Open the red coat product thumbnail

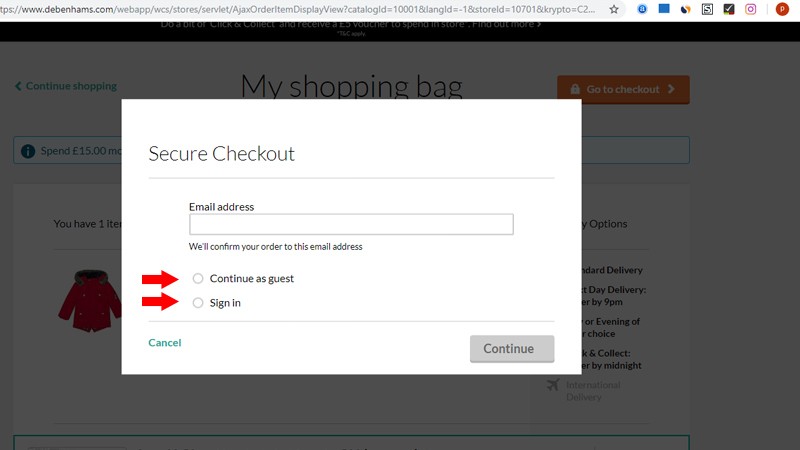click(x=90, y=298)
